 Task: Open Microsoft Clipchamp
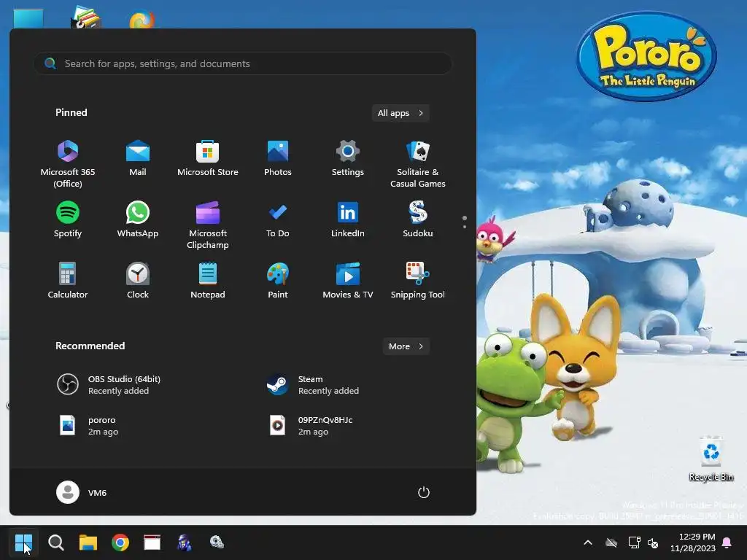click(x=208, y=225)
